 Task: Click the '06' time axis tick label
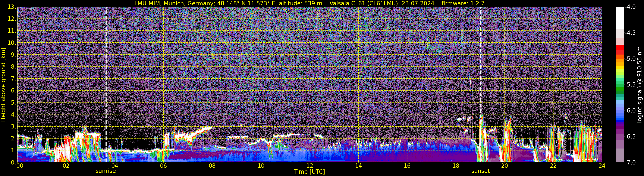pos(163,166)
